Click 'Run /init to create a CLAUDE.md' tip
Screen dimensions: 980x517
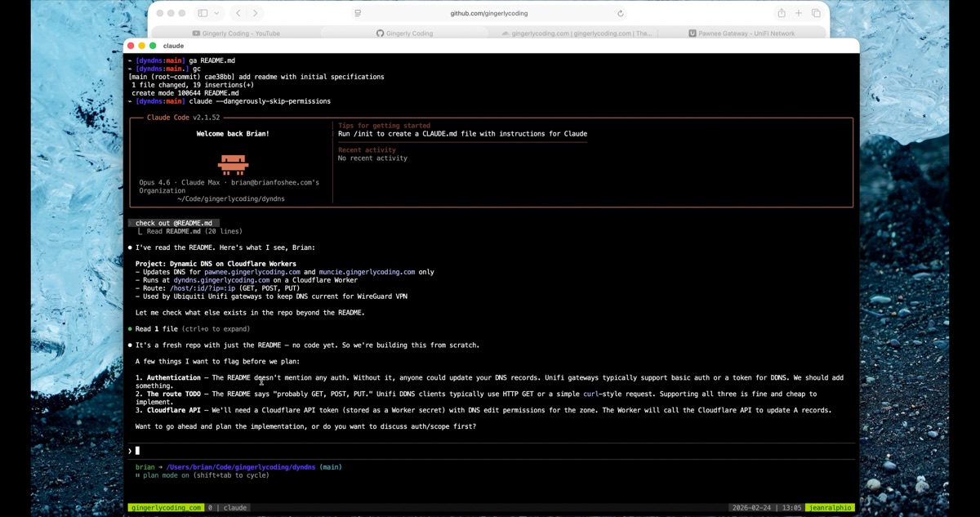tap(462, 134)
